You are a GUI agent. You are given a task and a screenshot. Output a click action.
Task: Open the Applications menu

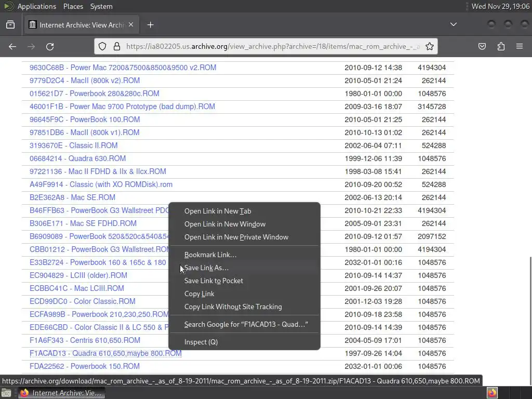37,6
